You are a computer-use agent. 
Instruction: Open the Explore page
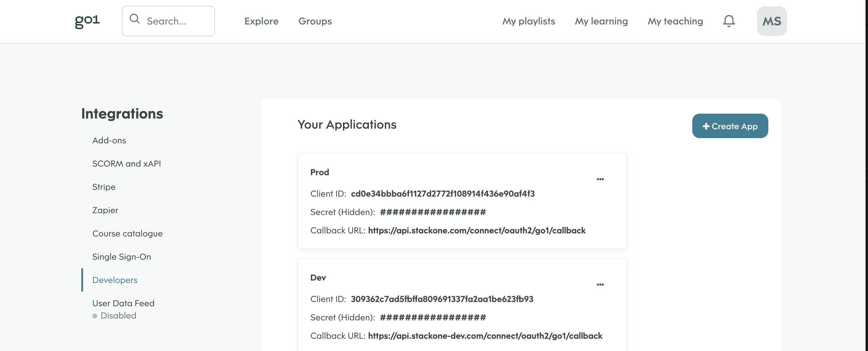[x=262, y=21]
